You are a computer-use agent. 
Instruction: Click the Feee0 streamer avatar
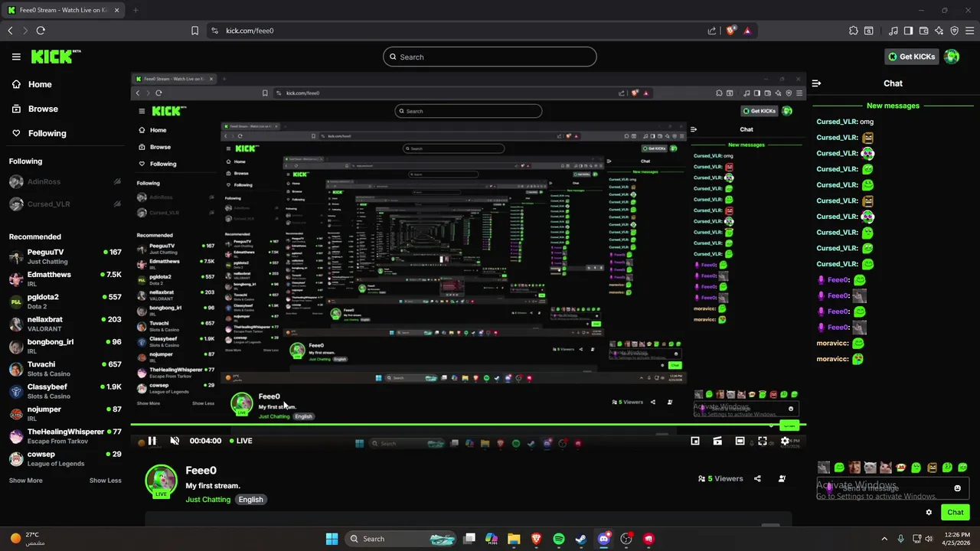click(x=161, y=481)
